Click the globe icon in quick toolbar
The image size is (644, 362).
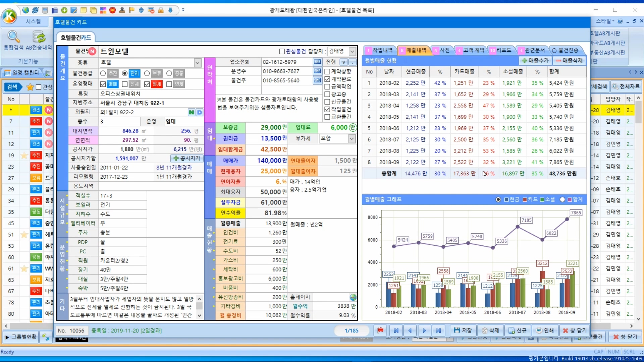(x=25, y=10)
